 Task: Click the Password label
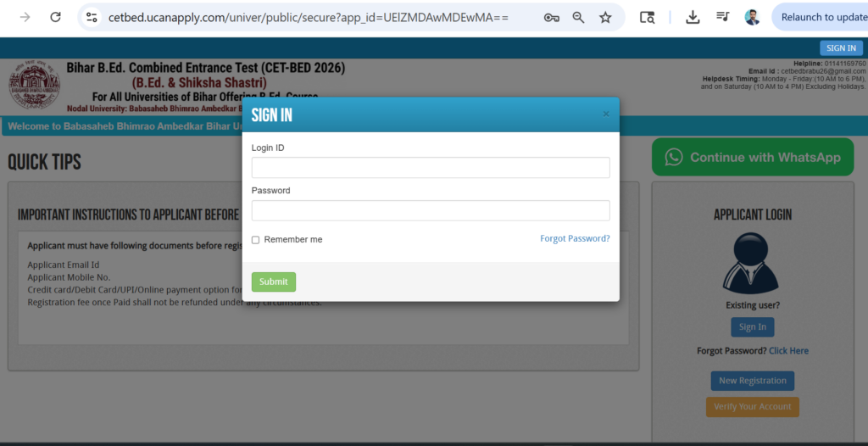point(270,191)
